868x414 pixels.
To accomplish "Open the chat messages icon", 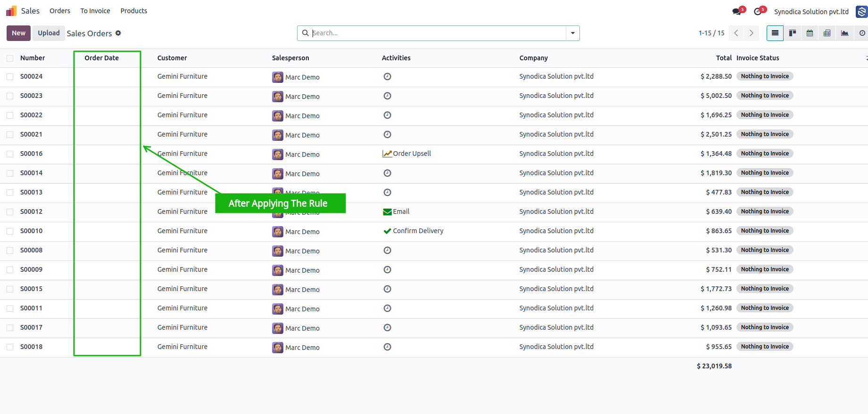I will coord(737,11).
